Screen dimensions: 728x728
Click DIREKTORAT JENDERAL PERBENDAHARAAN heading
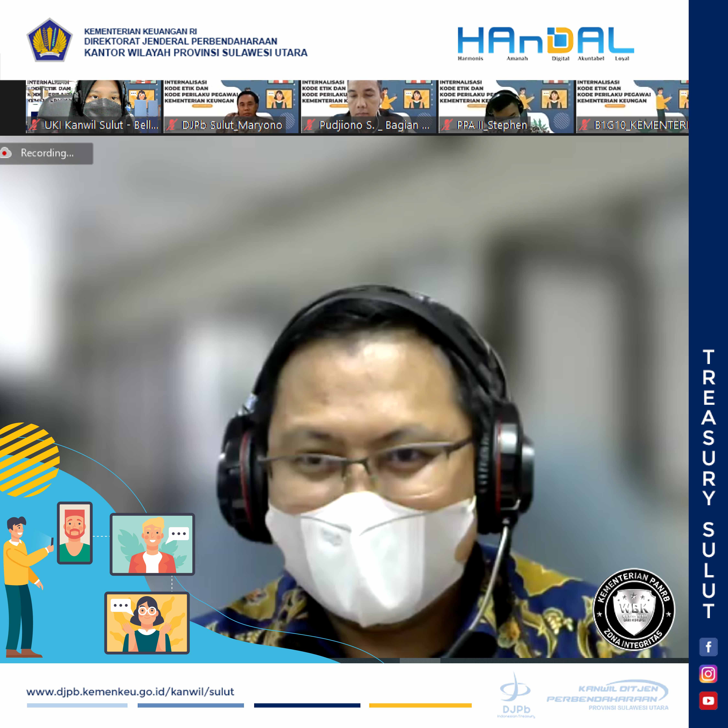click(181, 41)
